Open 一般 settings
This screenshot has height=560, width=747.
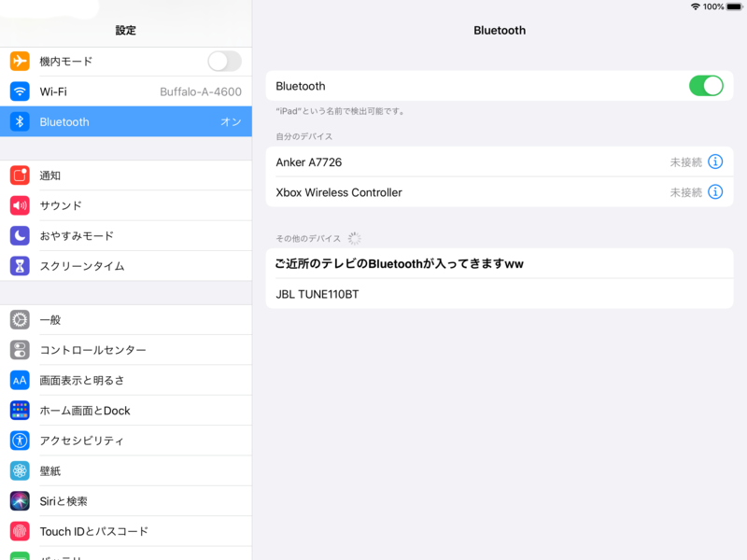(x=126, y=319)
